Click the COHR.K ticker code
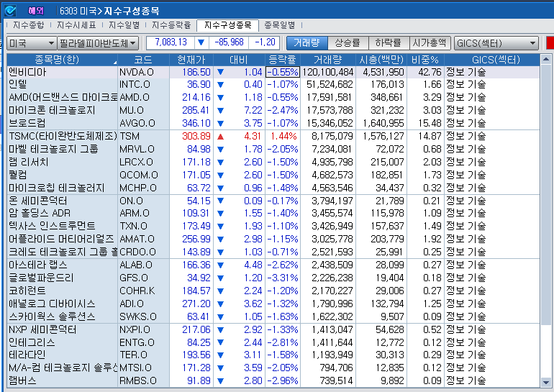The height and width of the screenshot is (392, 554). click(137, 291)
